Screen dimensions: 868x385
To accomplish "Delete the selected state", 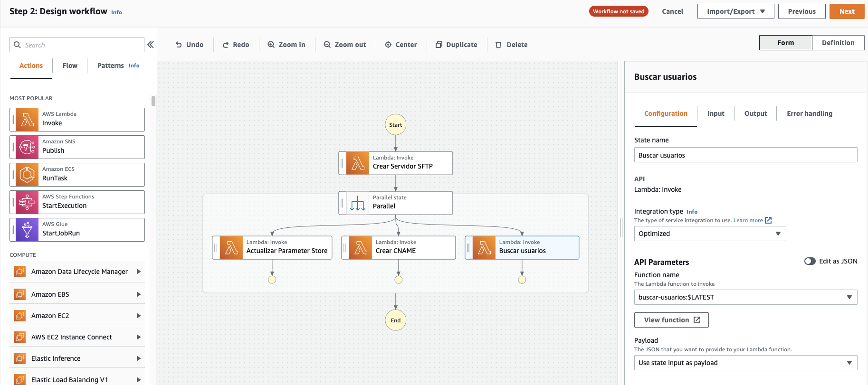I will tap(512, 45).
